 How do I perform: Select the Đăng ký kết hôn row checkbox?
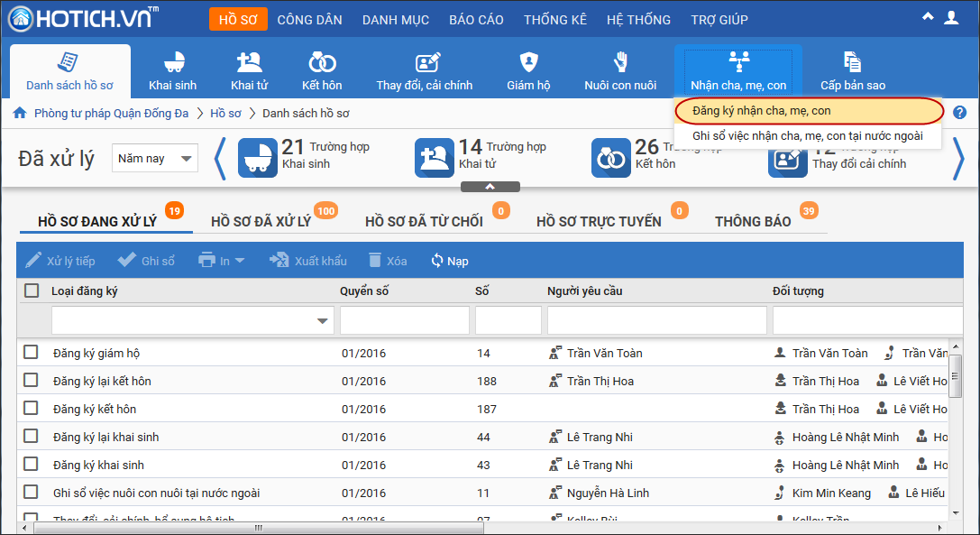(x=32, y=409)
